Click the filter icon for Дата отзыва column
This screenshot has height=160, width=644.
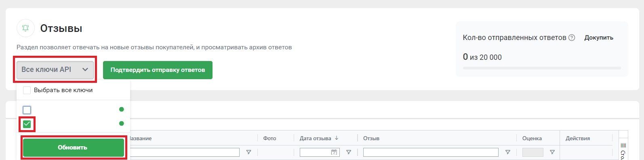point(349,152)
